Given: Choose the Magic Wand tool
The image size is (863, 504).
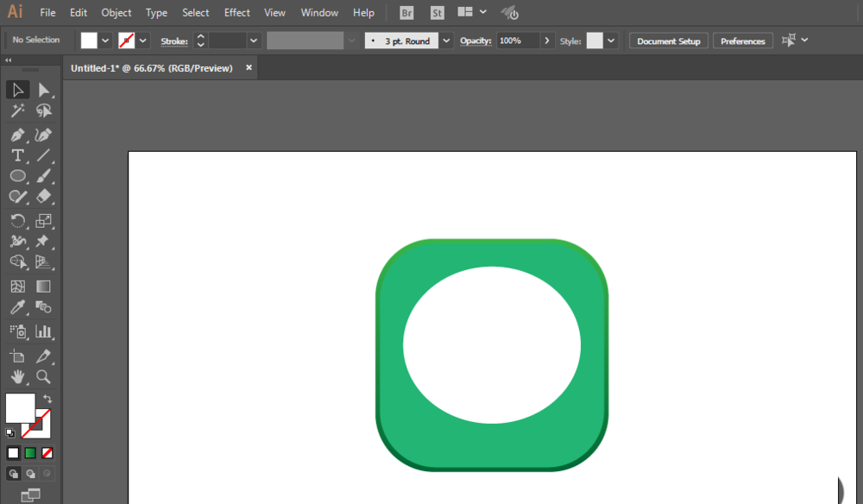Looking at the screenshot, I should tap(17, 110).
